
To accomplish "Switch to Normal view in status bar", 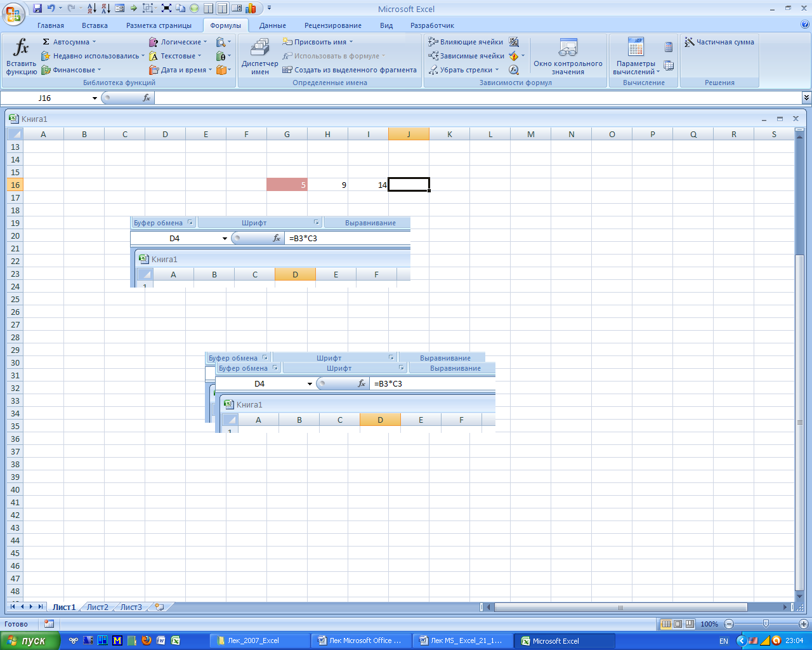I will coord(665,624).
